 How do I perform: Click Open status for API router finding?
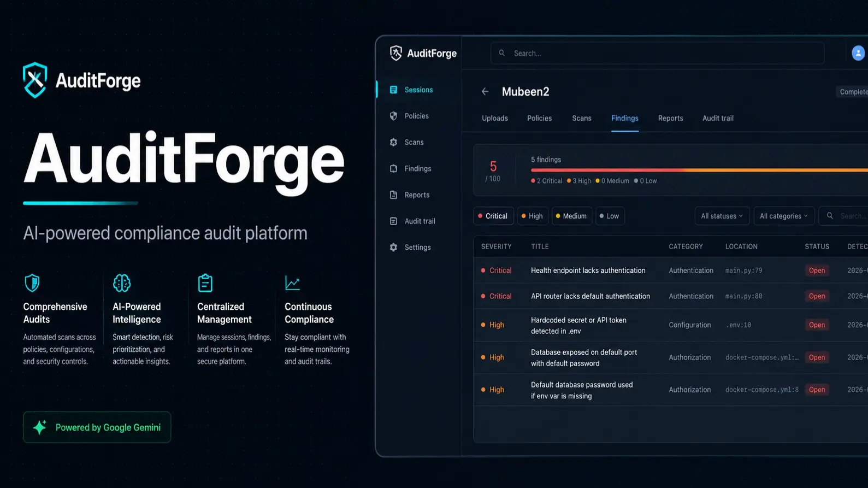(x=817, y=296)
